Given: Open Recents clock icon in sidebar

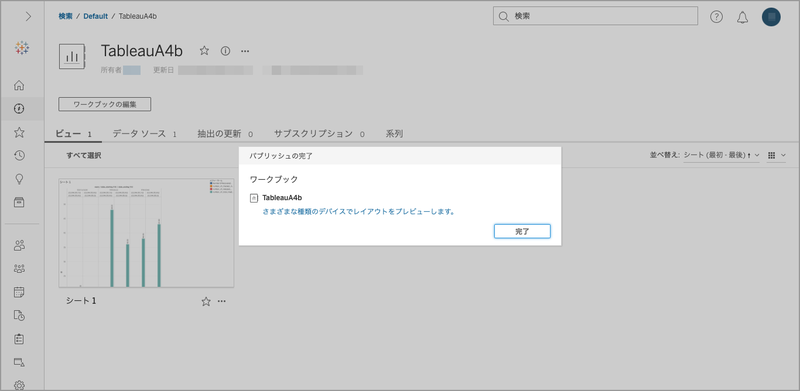Looking at the screenshot, I should [x=19, y=156].
